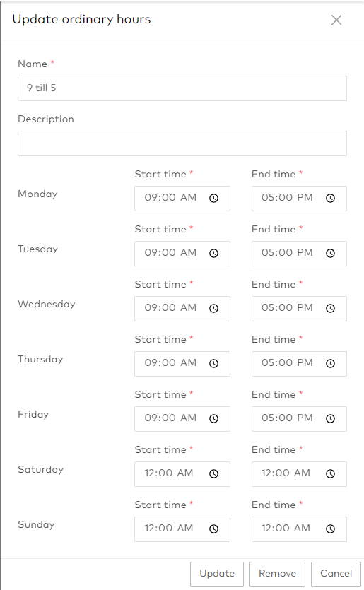Close the Update ordinary hours dialog
The width and height of the screenshot is (364, 590).
[336, 20]
